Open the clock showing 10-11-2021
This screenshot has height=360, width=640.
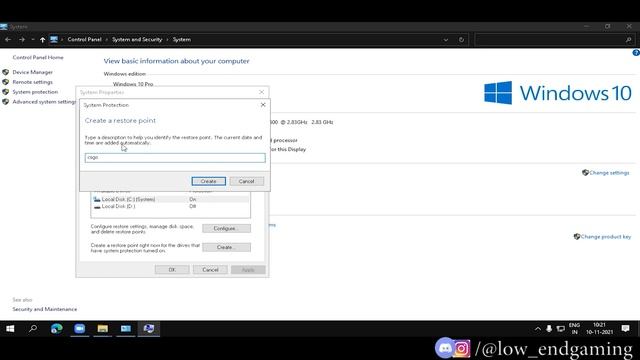click(599, 329)
